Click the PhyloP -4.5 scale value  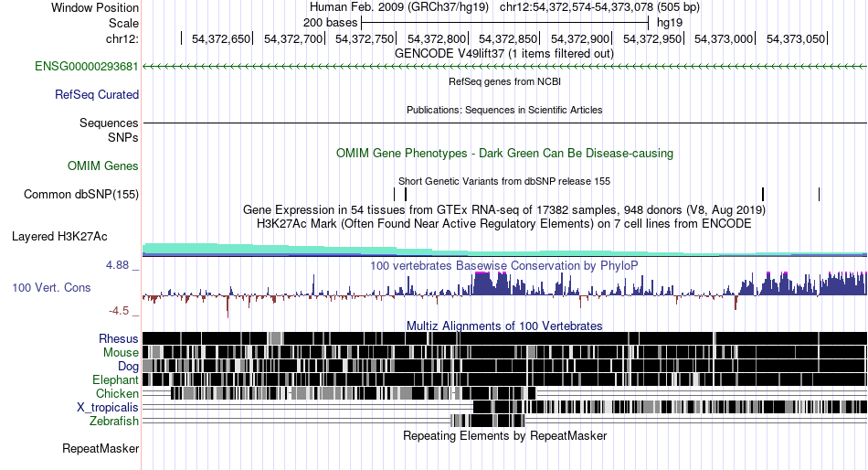[x=119, y=311]
